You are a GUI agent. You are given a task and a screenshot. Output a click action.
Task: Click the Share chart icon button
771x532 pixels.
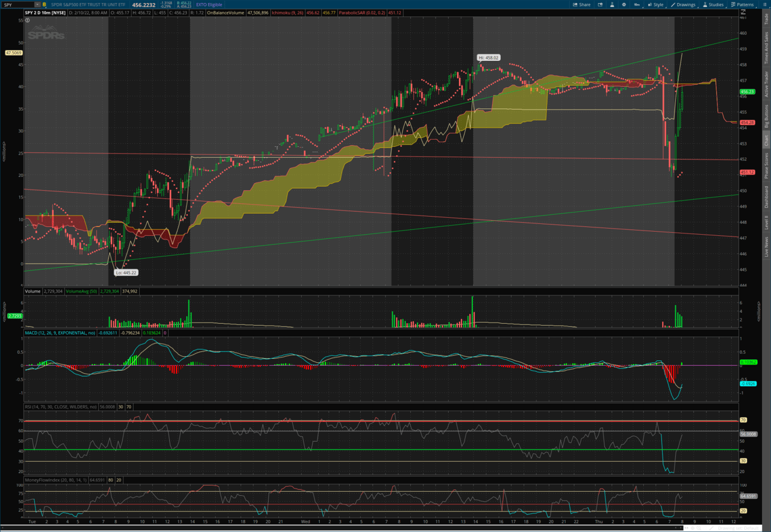tap(581, 4)
